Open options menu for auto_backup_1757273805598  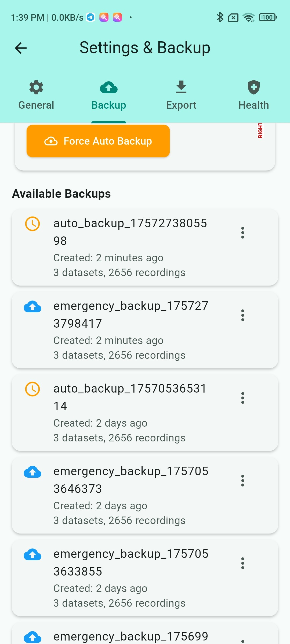click(x=243, y=233)
